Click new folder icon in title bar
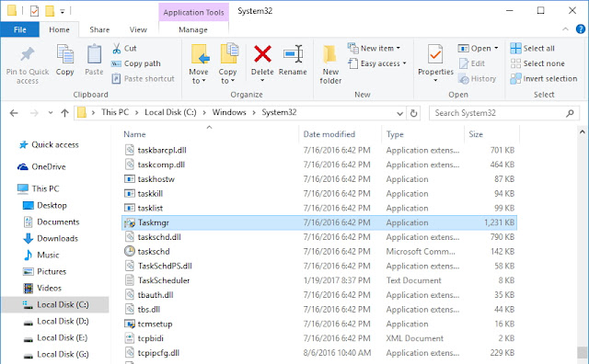Screen dimensions: 589x364 click(x=50, y=11)
